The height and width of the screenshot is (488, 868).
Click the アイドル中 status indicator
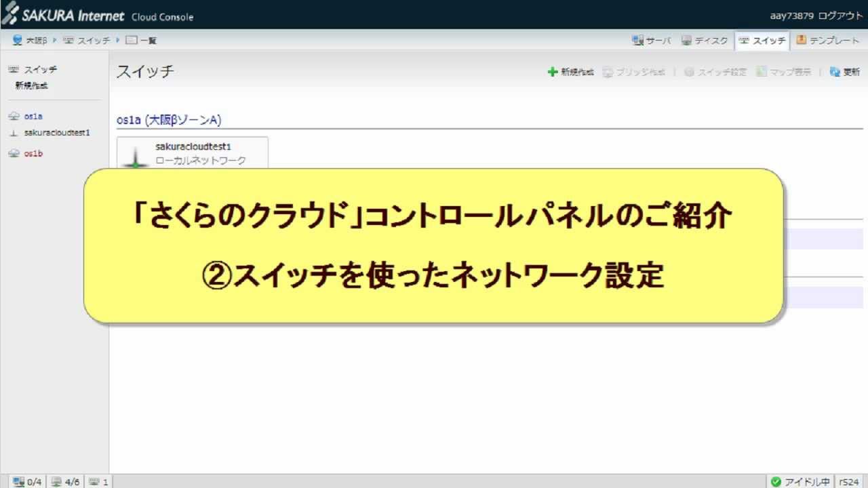point(800,482)
